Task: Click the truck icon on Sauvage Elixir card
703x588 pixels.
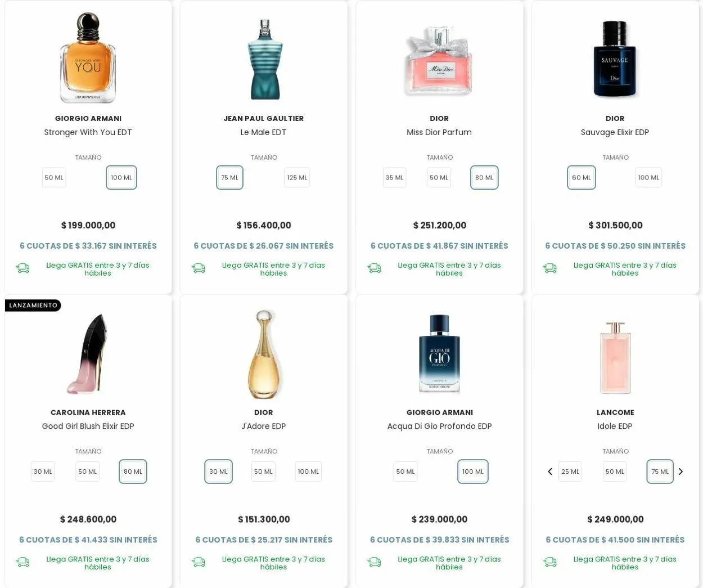Action: [x=550, y=268]
